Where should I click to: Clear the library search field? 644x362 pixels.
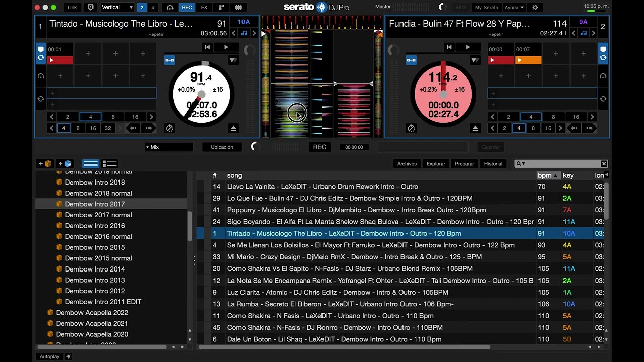click(x=604, y=164)
